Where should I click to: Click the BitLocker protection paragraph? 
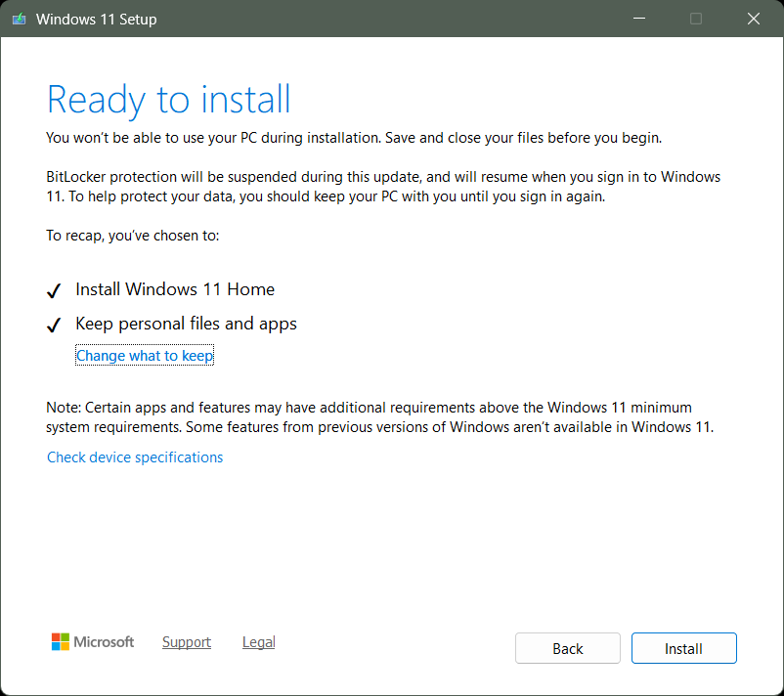pyautogui.click(x=383, y=187)
